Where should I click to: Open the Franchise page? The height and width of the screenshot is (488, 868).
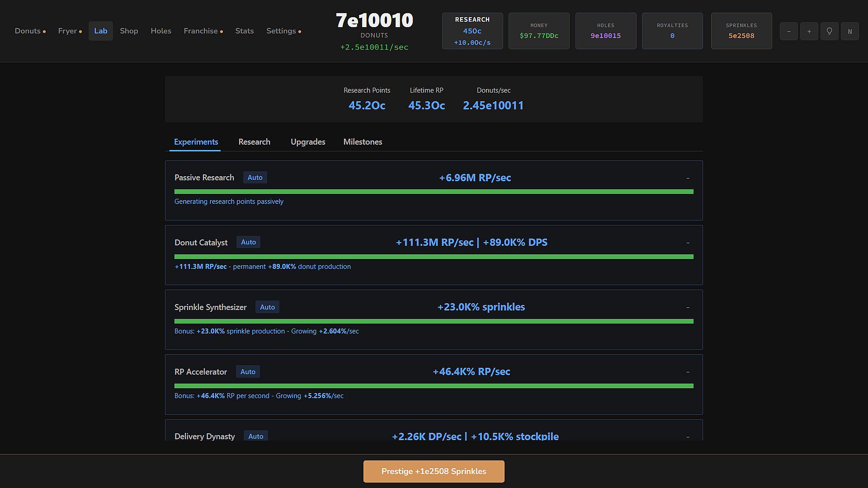point(203,31)
